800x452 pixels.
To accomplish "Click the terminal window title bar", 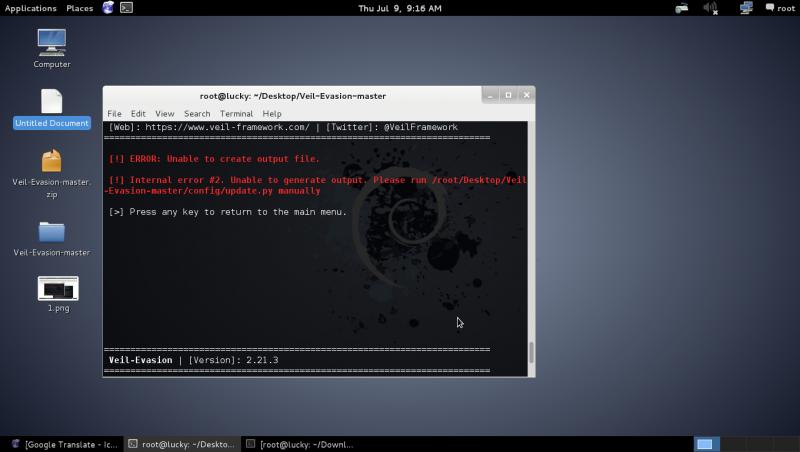I will (293, 96).
